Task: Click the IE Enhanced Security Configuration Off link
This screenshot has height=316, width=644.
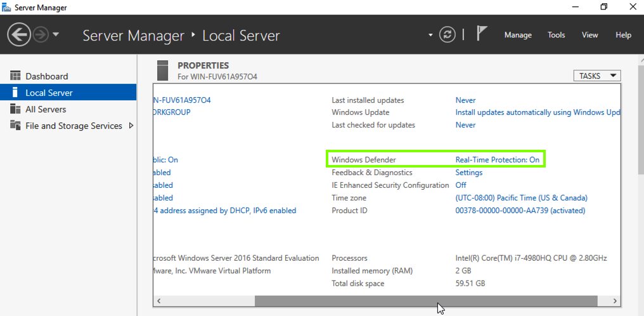Action: 461,185
